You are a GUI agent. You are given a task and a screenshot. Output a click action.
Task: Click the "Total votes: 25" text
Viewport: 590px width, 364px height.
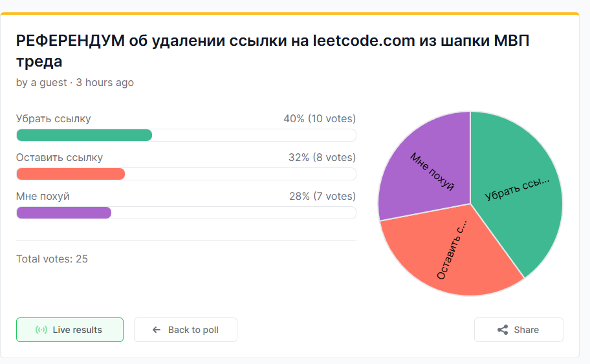click(x=52, y=259)
